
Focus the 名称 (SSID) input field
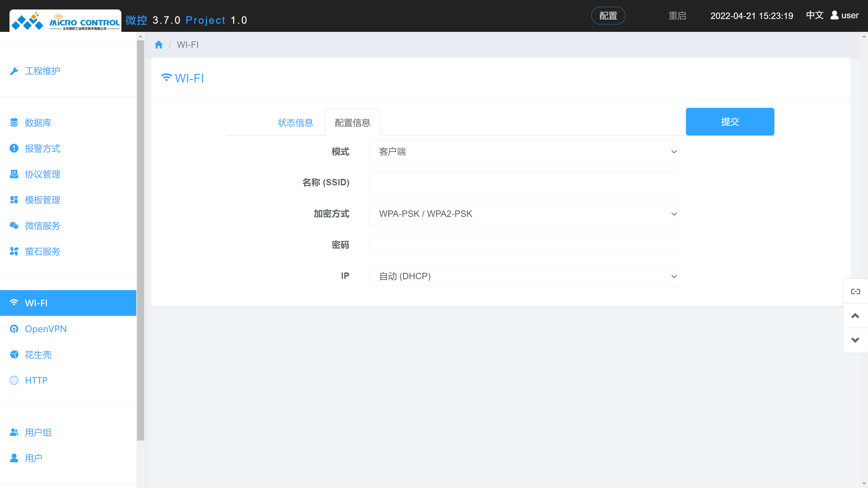524,183
